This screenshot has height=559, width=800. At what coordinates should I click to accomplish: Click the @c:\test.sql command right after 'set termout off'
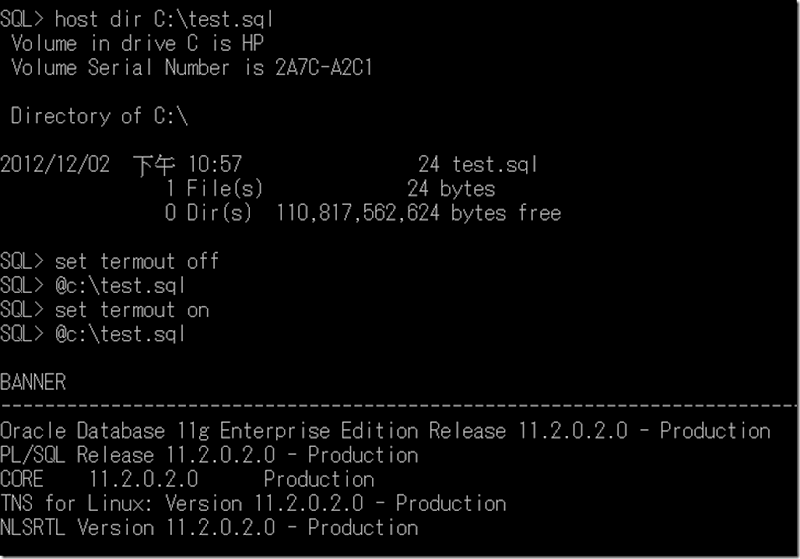coord(120,286)
